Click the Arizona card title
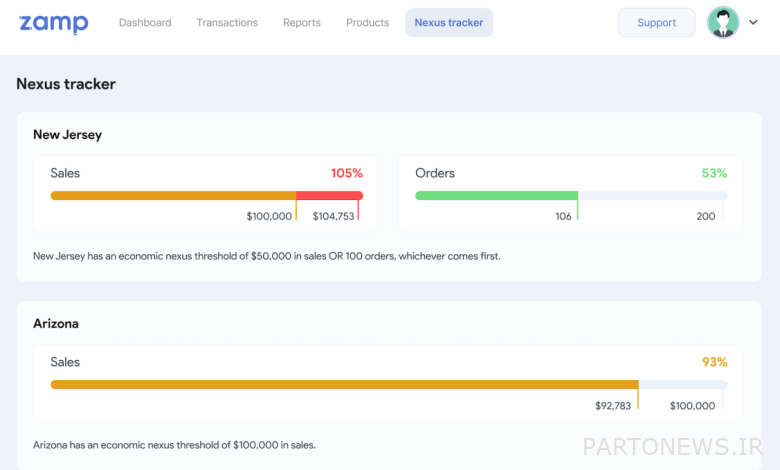This screenshot has width=780, height=470. [56, 324]
